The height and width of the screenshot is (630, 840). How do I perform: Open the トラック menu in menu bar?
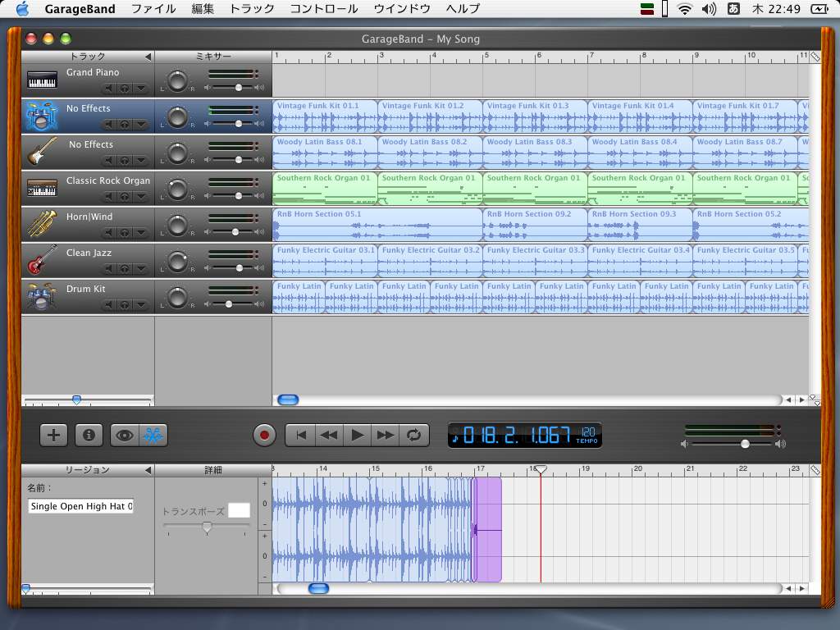252,9
